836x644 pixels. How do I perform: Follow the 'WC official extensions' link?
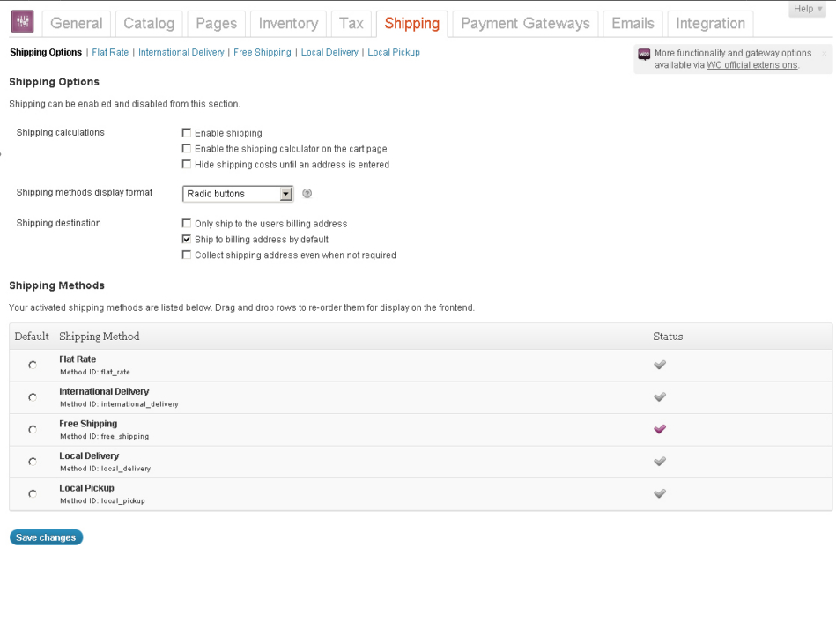pyautogui.click(x=751, y=64)
